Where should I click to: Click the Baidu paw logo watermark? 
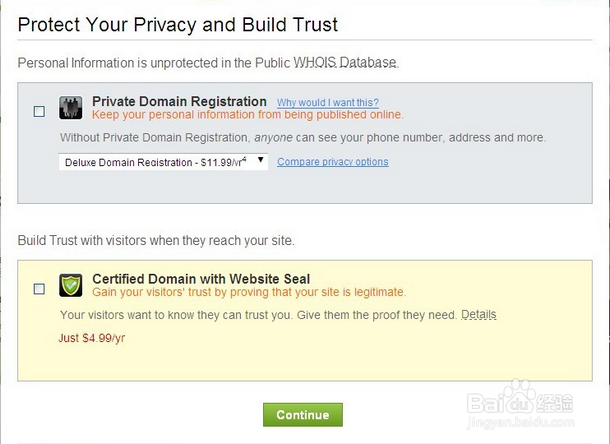tap(520, 397)
